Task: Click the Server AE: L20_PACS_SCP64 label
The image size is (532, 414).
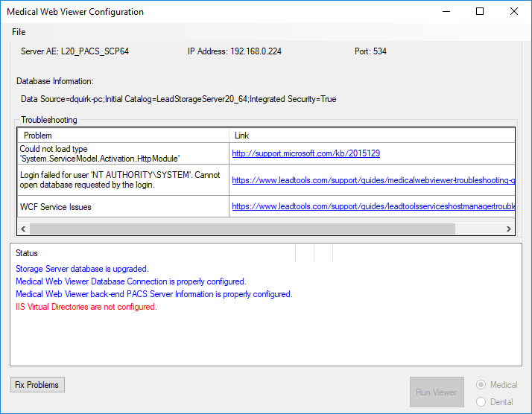Action: pyautogui.click(x=75, y=51)
